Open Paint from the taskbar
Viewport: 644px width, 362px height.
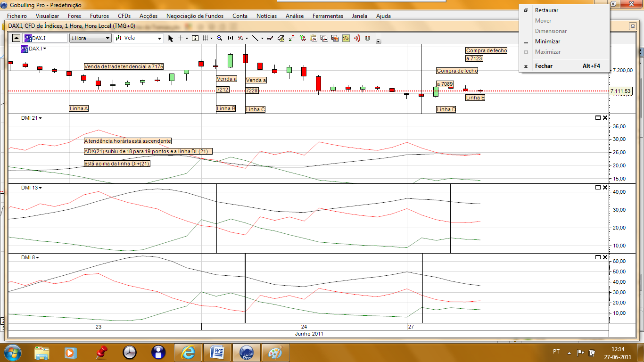click(275, 352)
